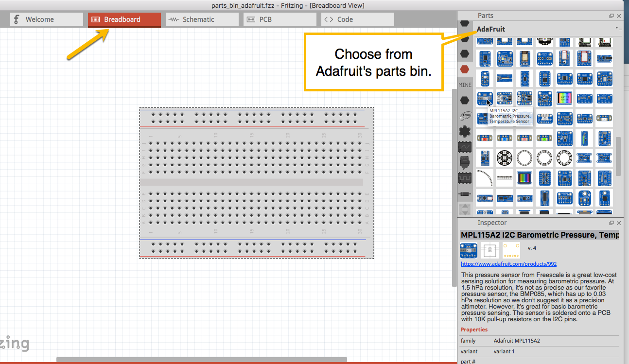Screen dimensions: 629x364
Task: Open the oscilloscope waveform parts bin
Action: pos(465,147)
